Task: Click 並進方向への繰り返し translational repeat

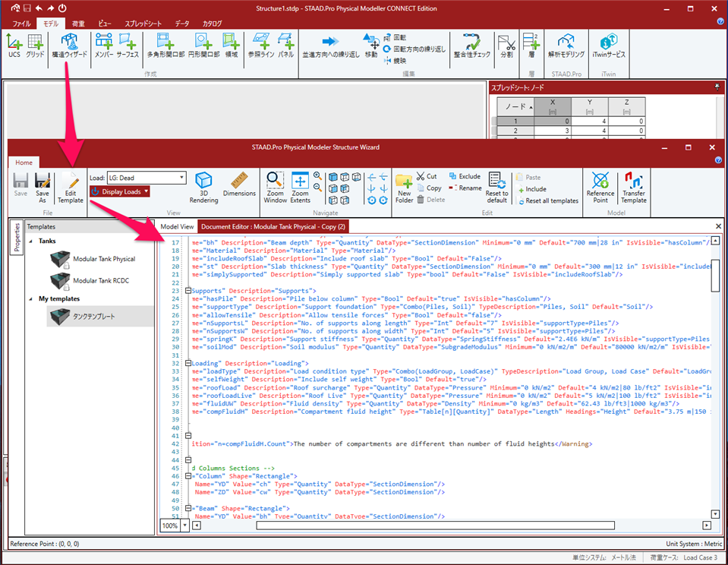Action: (330, 46)
